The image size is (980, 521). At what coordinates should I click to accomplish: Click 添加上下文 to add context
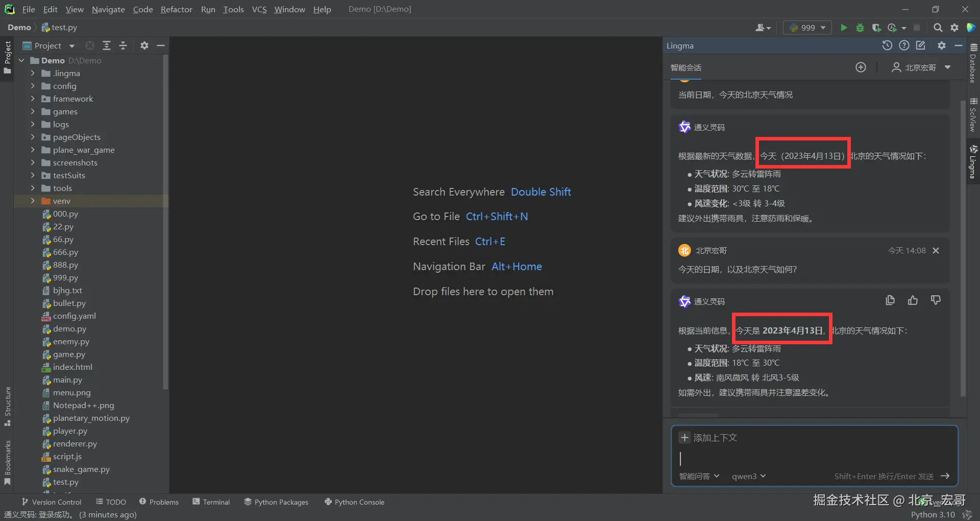coord(708,438)
